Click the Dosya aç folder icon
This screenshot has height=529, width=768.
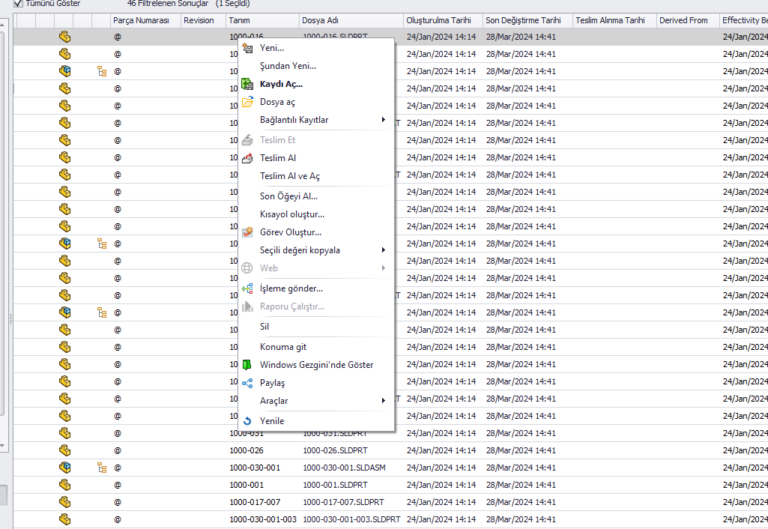pyautogui.click(x=248, y=102)
